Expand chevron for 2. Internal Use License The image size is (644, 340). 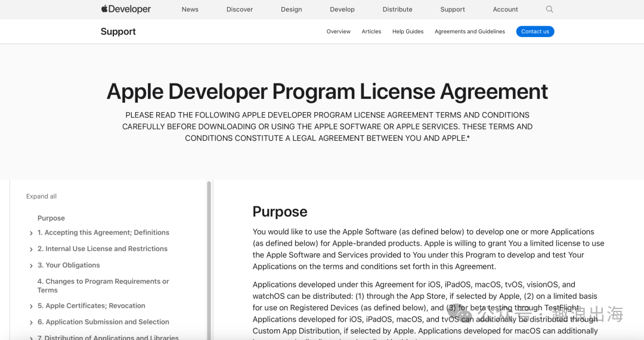point(31,249)
